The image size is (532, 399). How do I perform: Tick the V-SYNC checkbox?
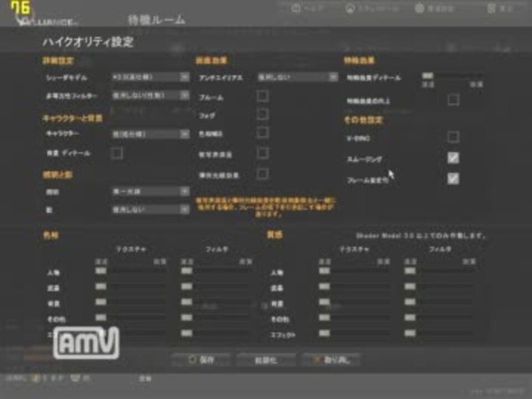tap(453, 137)
